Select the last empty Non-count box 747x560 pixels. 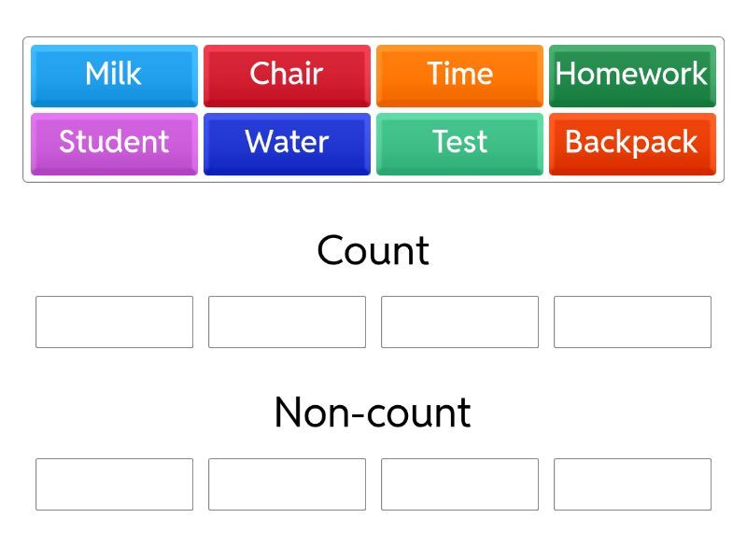pos(632,484)
